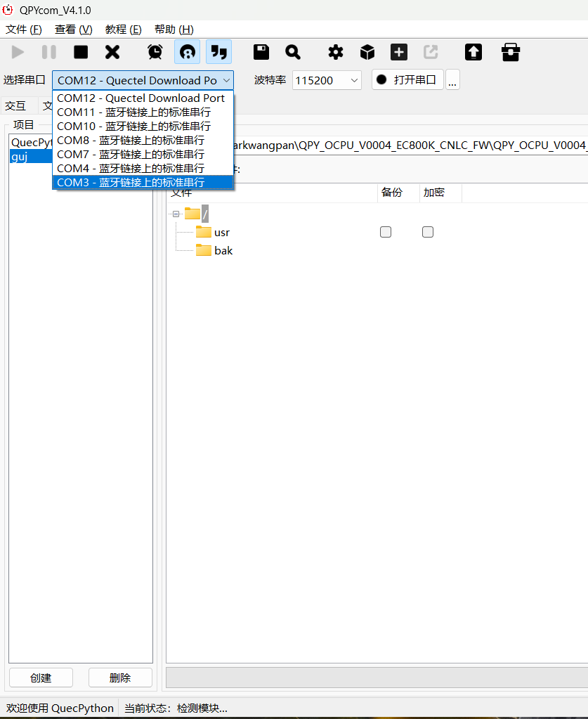Click the X clear icon in toolbar
The height and width of the screenshot is (719, 588).
(112, 52)
